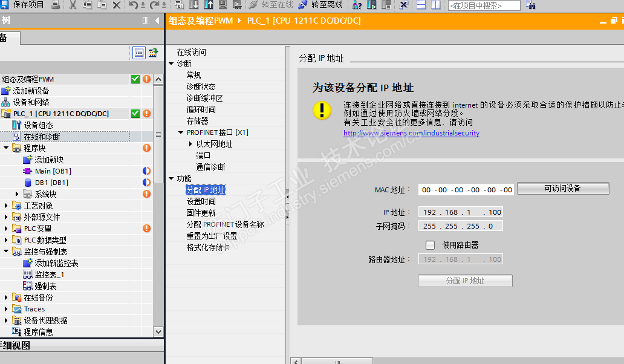Collapse the 功能 section in the navigation
This screenshot has width=624, height=364.
171,178
